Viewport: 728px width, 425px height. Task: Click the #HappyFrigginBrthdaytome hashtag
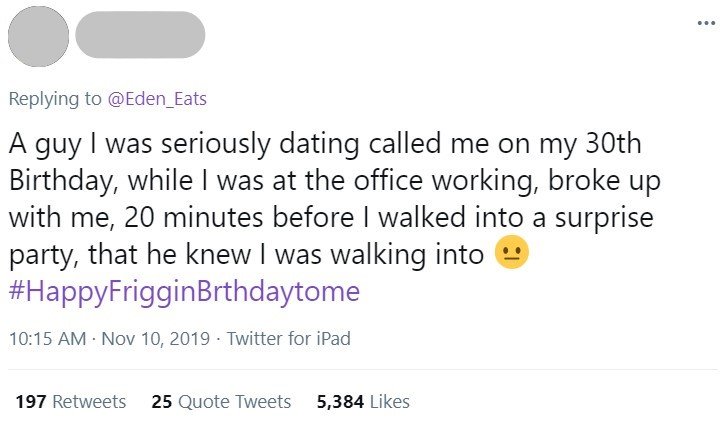click(184, 292)
